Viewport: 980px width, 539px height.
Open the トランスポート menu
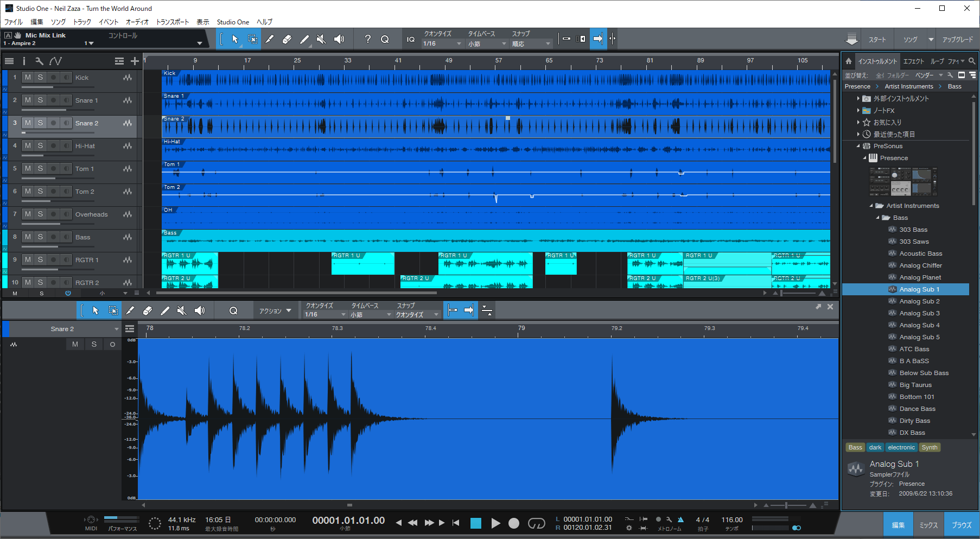click(x=173, y=22)
